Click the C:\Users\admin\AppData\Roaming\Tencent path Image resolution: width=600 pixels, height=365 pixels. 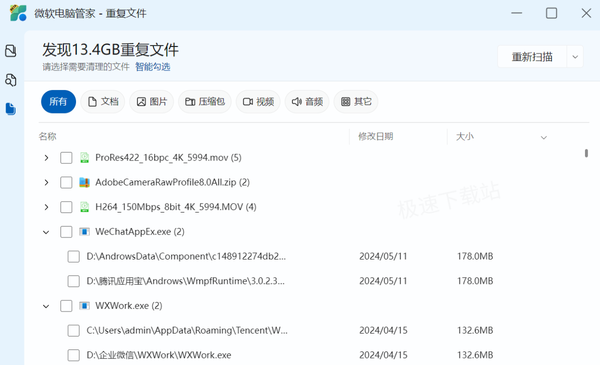click(x=187, y=330)
